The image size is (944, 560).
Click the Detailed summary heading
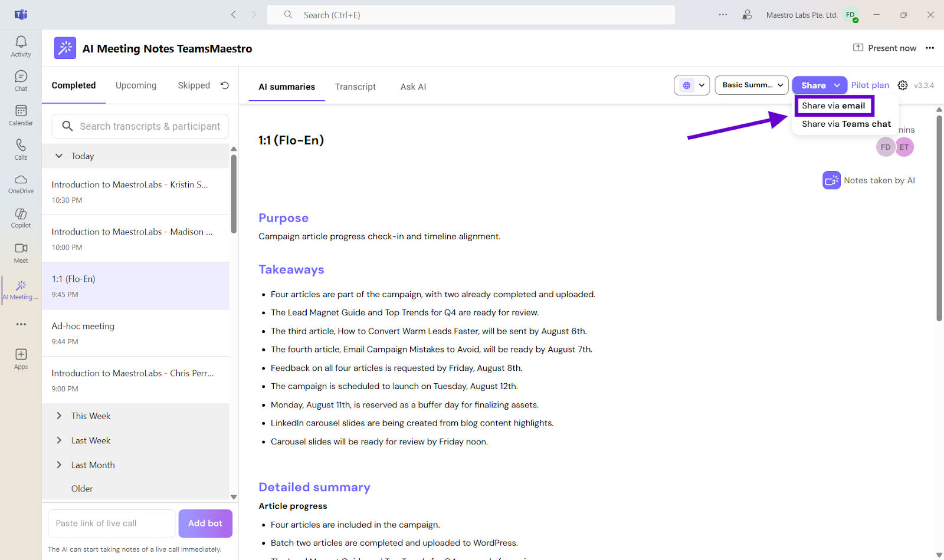[314, 487]
